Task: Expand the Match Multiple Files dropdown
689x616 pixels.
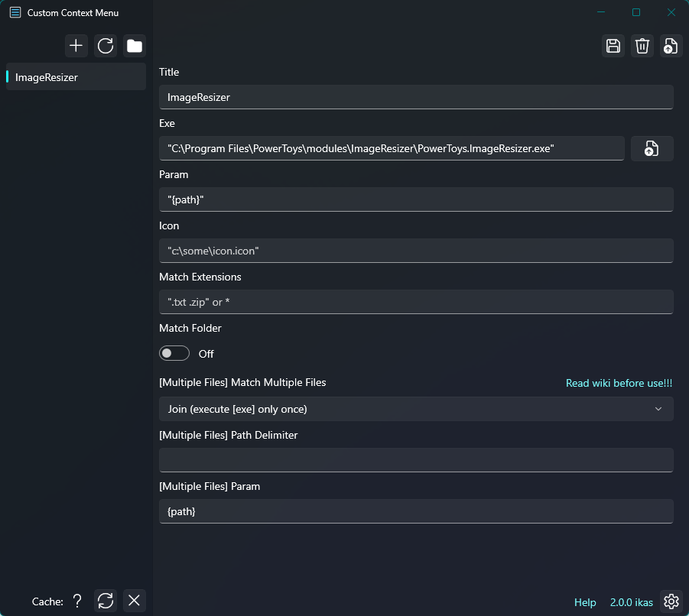Action: pos(416,409)
